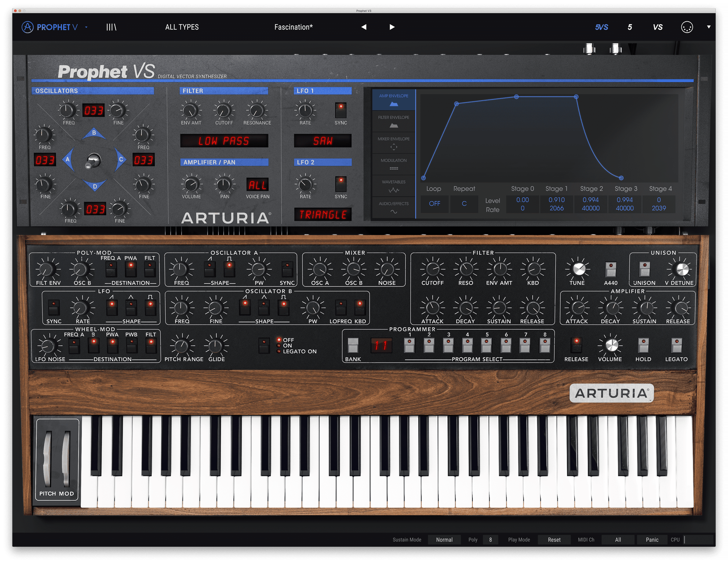The image size is (728, 563).
Task: Select the Mixer Envelope icon tab
Action: [x=394, y=143]
